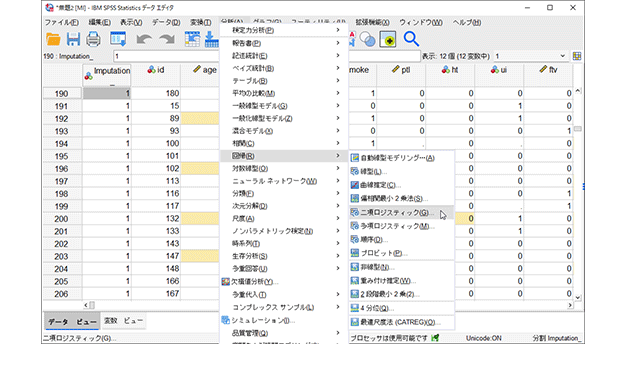The width and height of the screenshot is (630, 380).
Task: Click the horizontal scrollbar right arrow
Action: pyautogui.click(x=570, y=305)
